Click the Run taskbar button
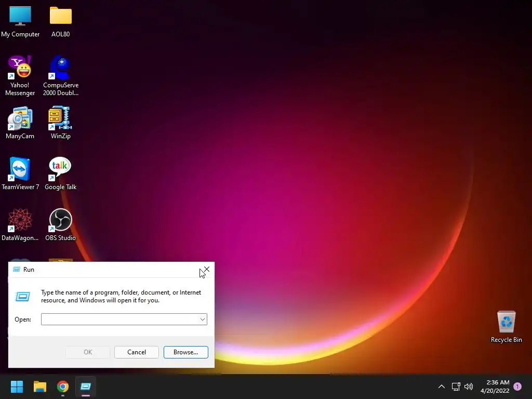This screenshot has width=532, height=399. tap(86, 387)
